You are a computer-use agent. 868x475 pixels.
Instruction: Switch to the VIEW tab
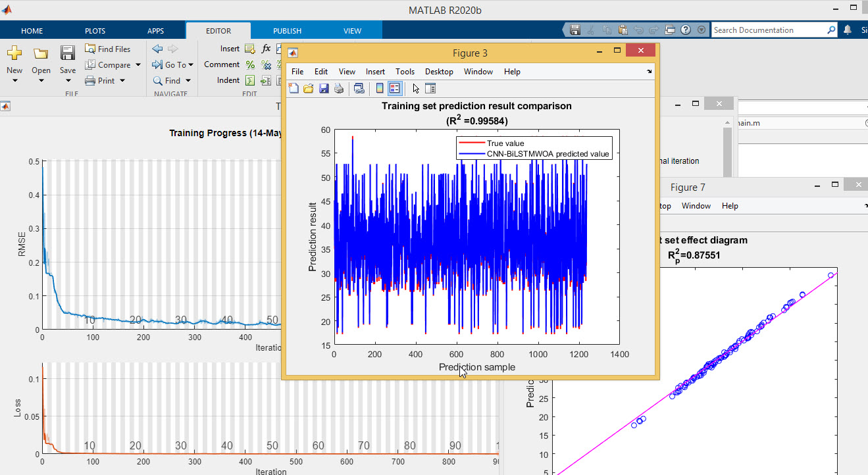(352, 31)
